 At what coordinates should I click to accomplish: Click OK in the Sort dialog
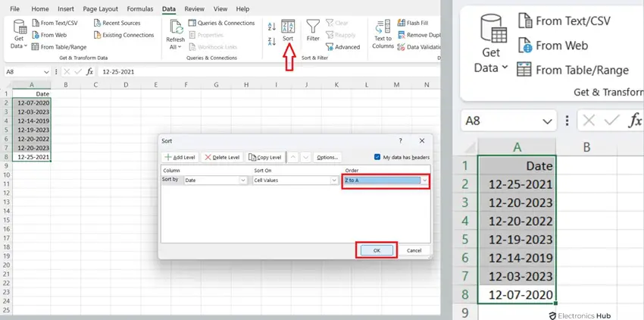pos(377,250)
